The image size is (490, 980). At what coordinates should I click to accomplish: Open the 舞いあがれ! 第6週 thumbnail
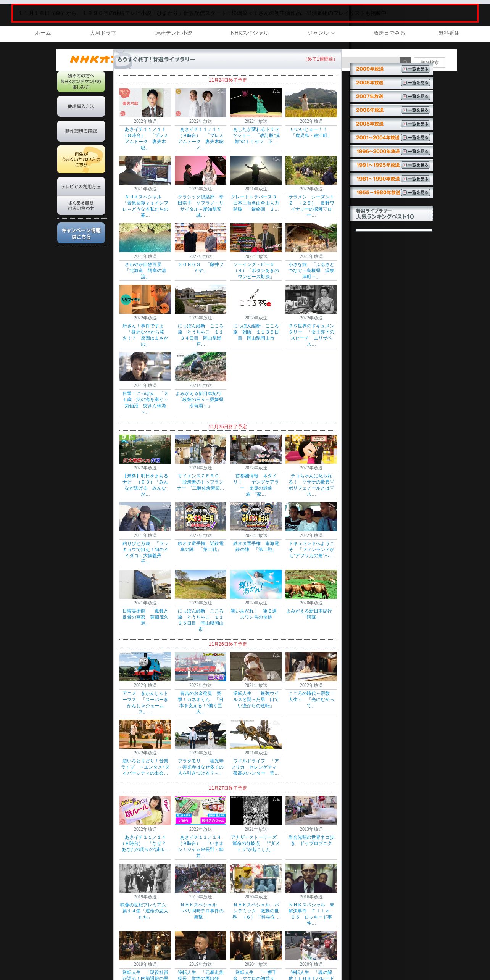(x=256, y=584)
